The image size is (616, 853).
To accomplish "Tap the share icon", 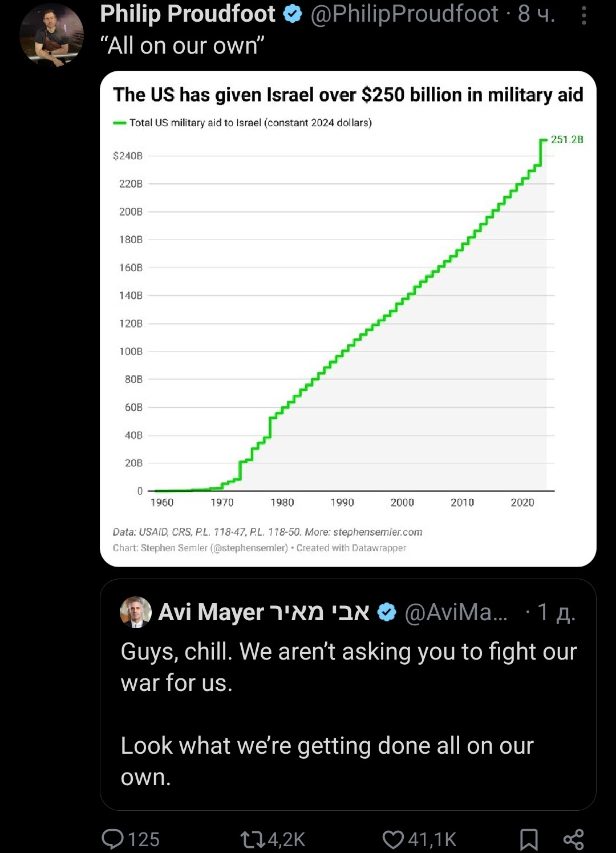I will 573,839.
